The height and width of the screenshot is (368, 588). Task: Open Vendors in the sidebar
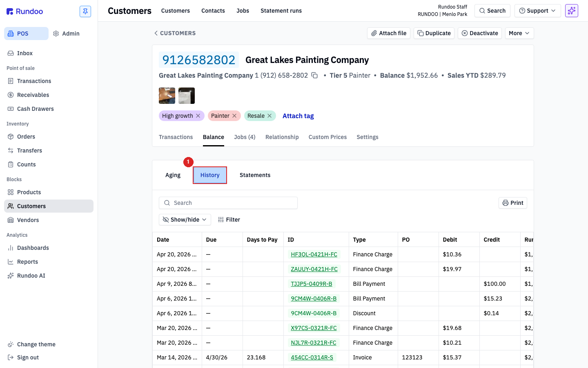49,220
